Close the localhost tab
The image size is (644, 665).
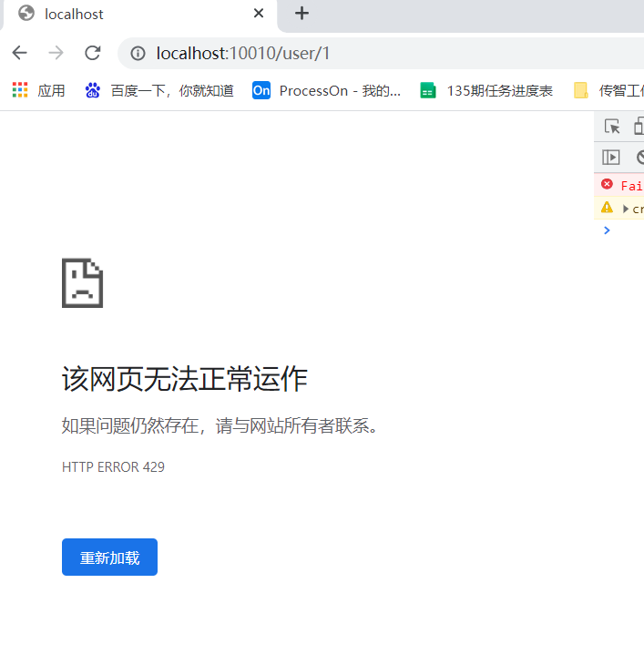click(x=259, y=14)
